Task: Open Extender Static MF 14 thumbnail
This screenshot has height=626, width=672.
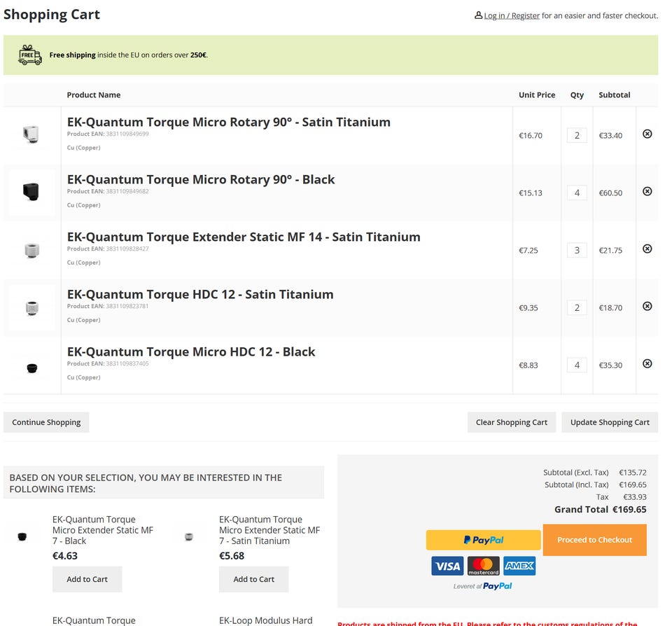Action: 31,250
